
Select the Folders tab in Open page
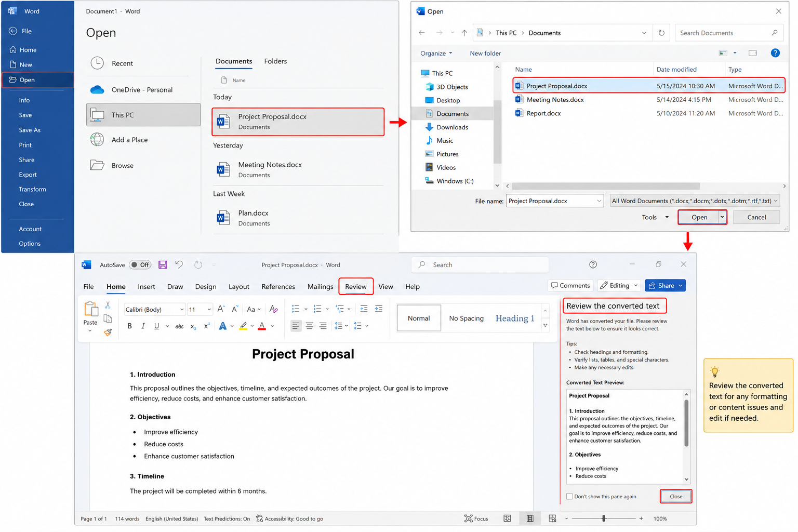275,61
